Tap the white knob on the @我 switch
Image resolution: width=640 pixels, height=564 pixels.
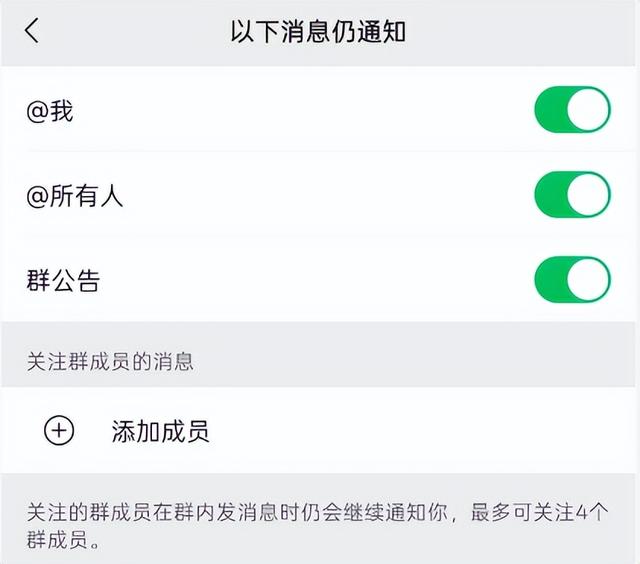click(x=590, y=110)
